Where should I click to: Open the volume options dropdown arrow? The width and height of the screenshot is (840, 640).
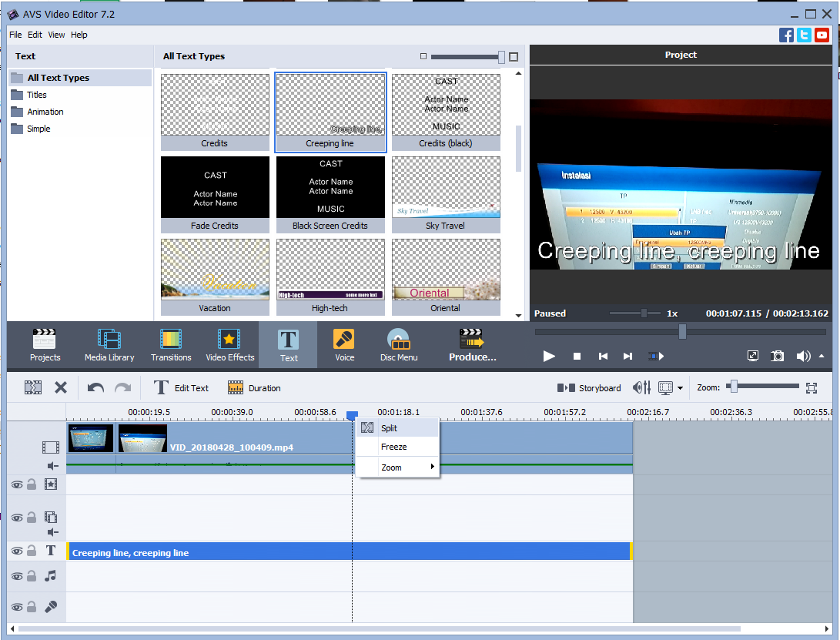821,356
